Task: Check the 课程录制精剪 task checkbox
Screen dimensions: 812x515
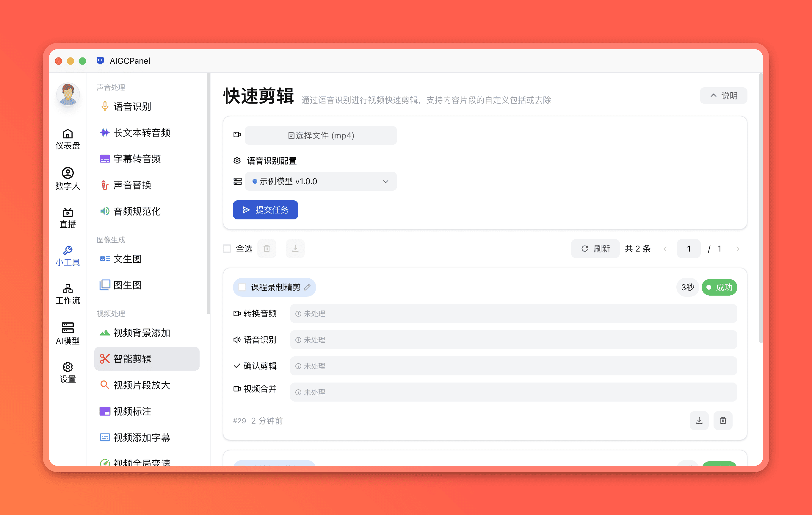Action: point(242,287)
